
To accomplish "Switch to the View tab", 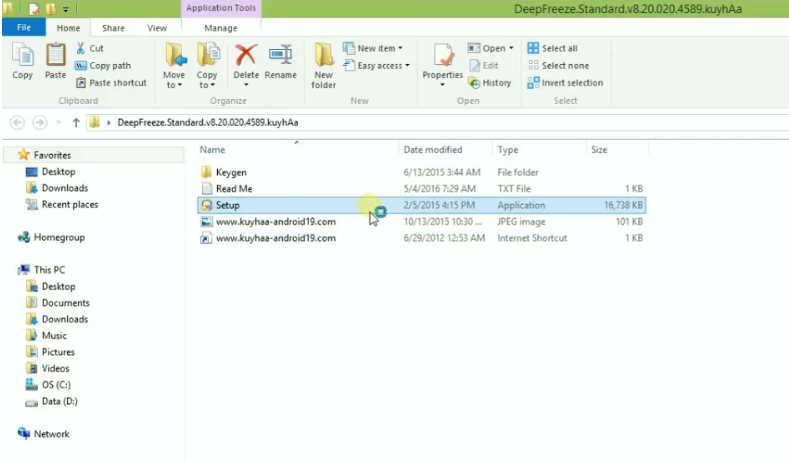I will tap(157, 28).
